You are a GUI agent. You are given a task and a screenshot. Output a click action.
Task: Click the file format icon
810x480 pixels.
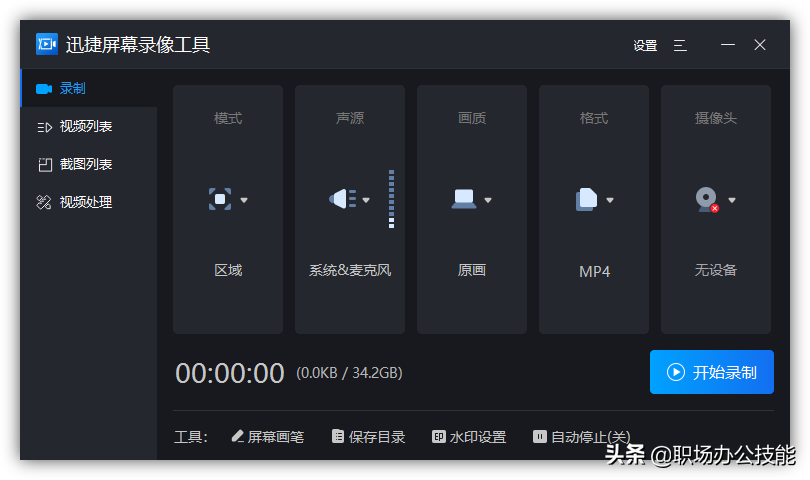(x=586, y=199)
